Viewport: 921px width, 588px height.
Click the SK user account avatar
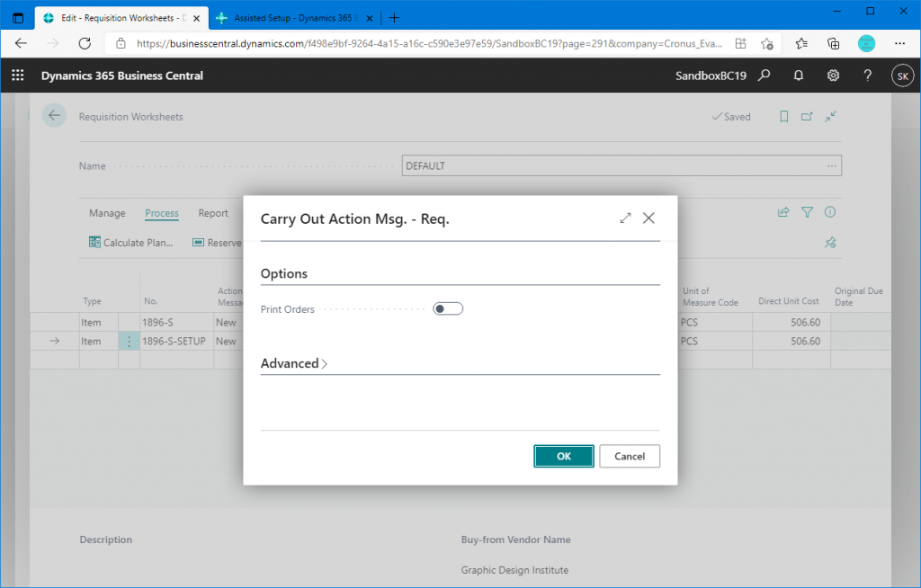(901, 76)
